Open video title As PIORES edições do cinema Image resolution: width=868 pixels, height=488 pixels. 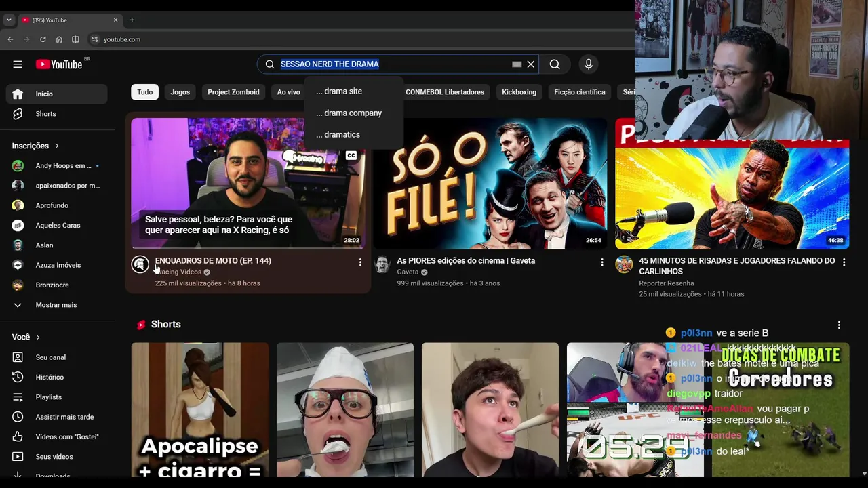466,261
